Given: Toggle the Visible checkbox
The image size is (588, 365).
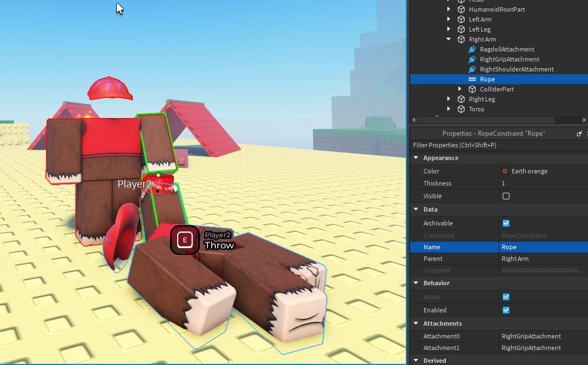Looking at the screenshot, I should [506, 196].
